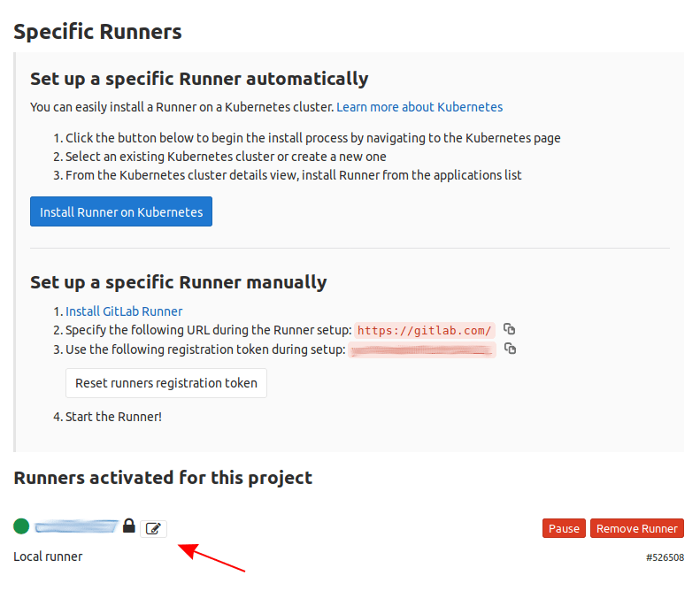The width and height of the screenshot is (700, 591).
Task: Edit the runner with the pencil icon
Action: click(x=153, y=528)
